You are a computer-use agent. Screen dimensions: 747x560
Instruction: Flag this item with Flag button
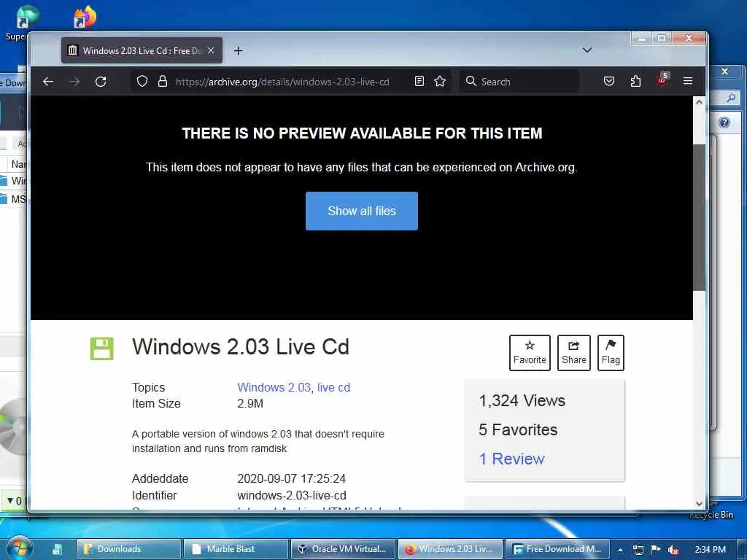(611, 353)
